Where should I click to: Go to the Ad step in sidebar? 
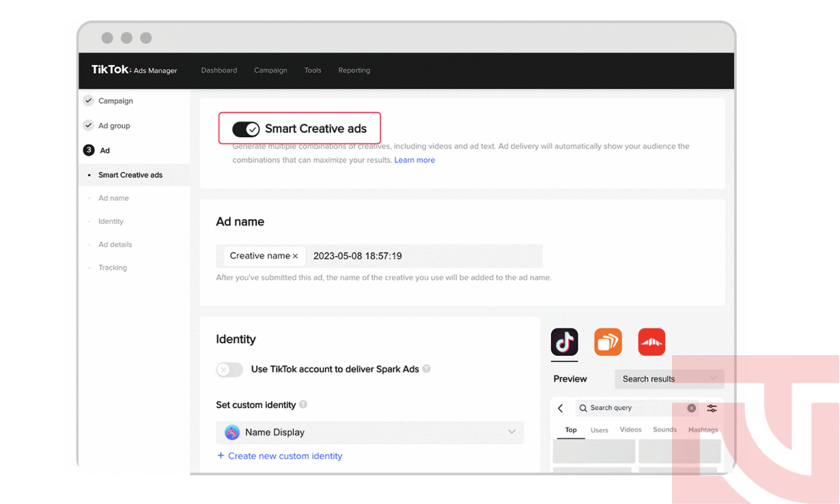pyautogui.click(x=104, y=150)
